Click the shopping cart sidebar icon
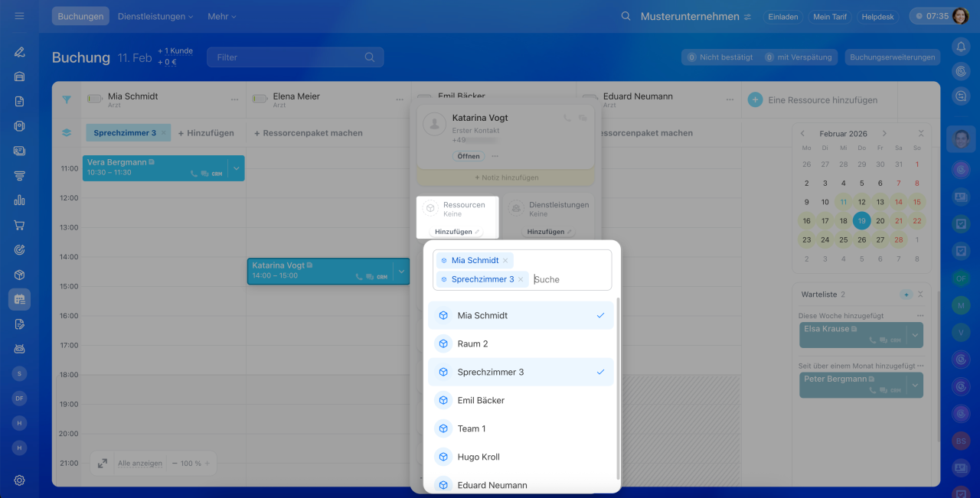Viewport: 980px width, 498px height. pyautogui.click(x=19, y=226)
